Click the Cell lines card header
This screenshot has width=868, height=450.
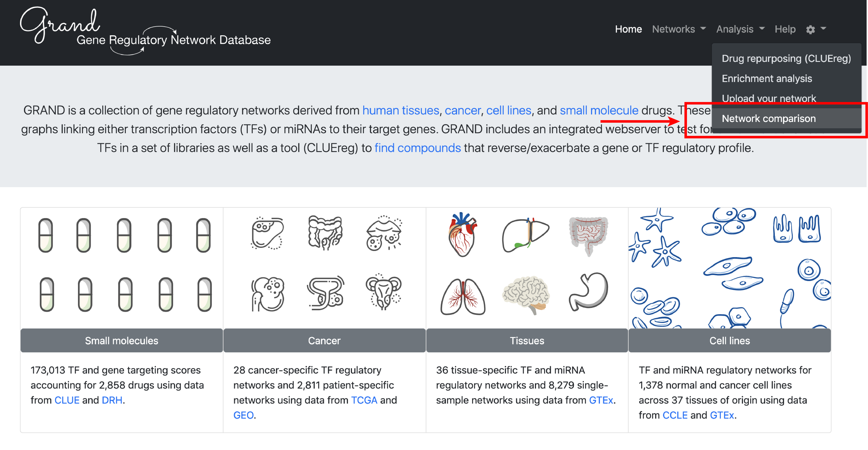tap(730, 341)
